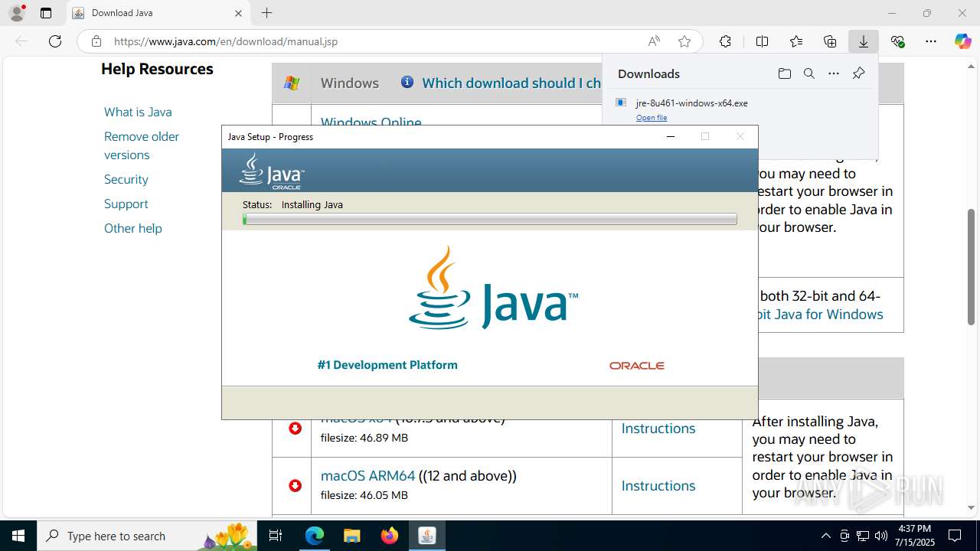Open Other help link
Viewport: 980px width, 551px height.
click(133, 228)
